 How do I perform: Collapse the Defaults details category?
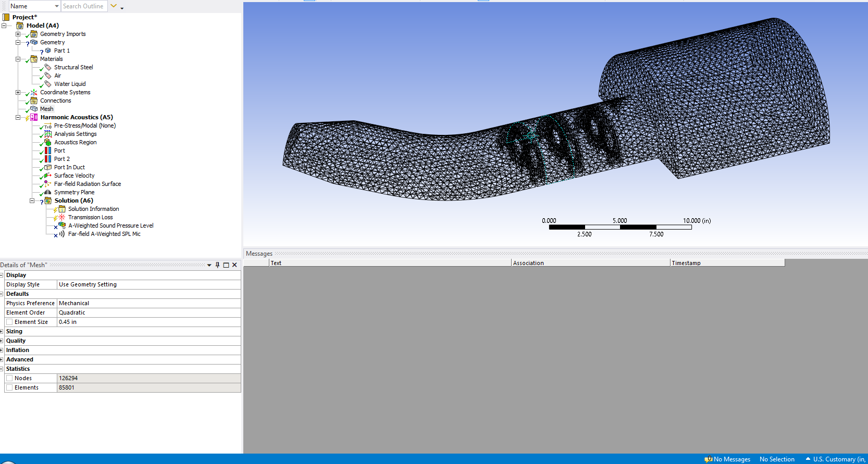[x=2, y=294]
